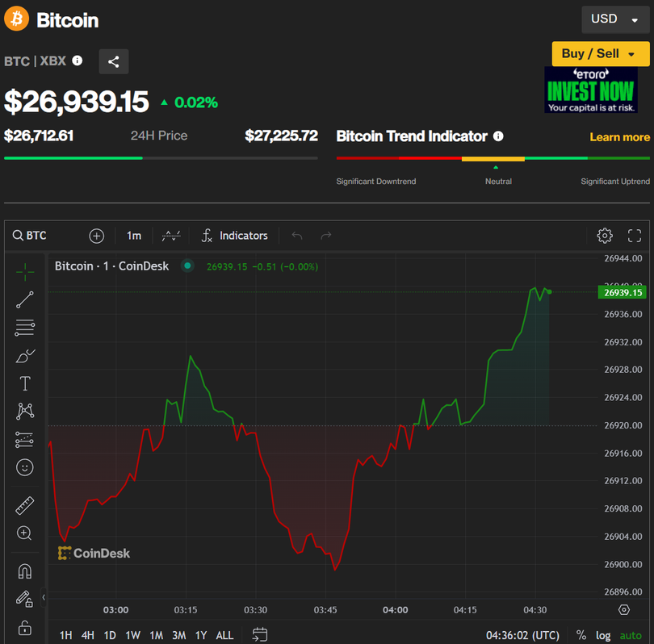The width and height of the screenshot is (654, 644).
Task: Toggle log scale on price axis
Action: click(x=603, y=635)
